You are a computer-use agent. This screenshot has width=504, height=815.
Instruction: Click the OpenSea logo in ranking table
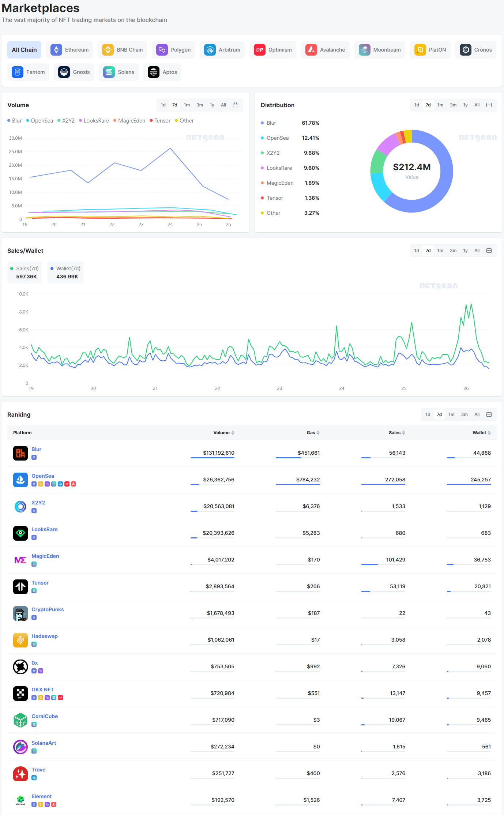[x=20, y=480]
